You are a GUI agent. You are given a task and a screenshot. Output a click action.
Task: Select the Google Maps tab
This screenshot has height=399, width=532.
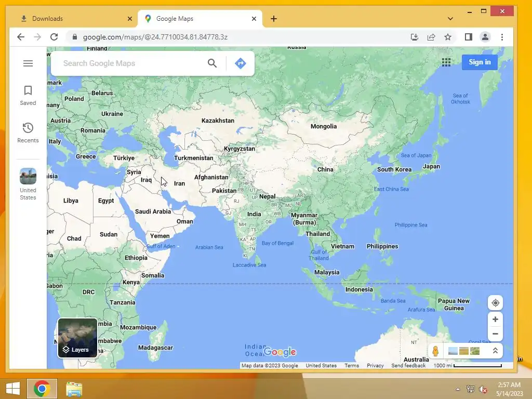coord(199,19)
